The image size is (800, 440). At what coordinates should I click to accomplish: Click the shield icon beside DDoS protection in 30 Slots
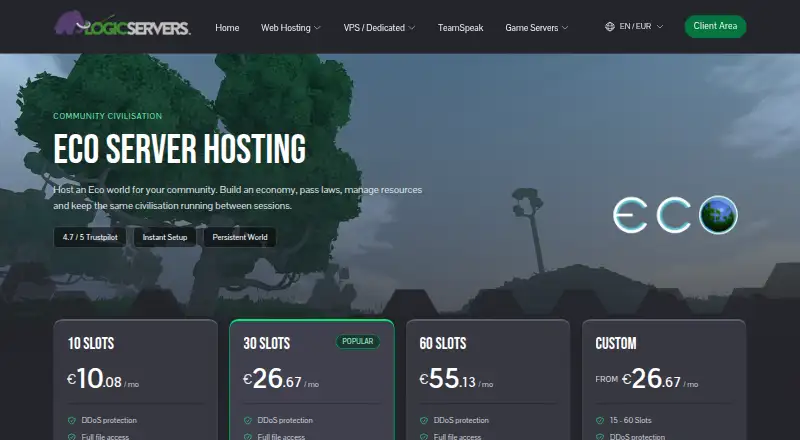248,421
